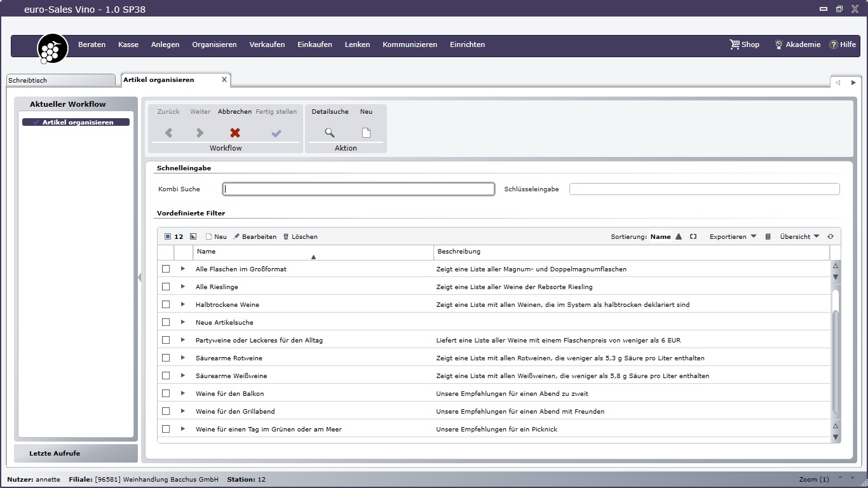The height and width of the screenshot is (488, 868).
Task: Click the expand brackets icon next to sorting
Action: click(693, 236)
